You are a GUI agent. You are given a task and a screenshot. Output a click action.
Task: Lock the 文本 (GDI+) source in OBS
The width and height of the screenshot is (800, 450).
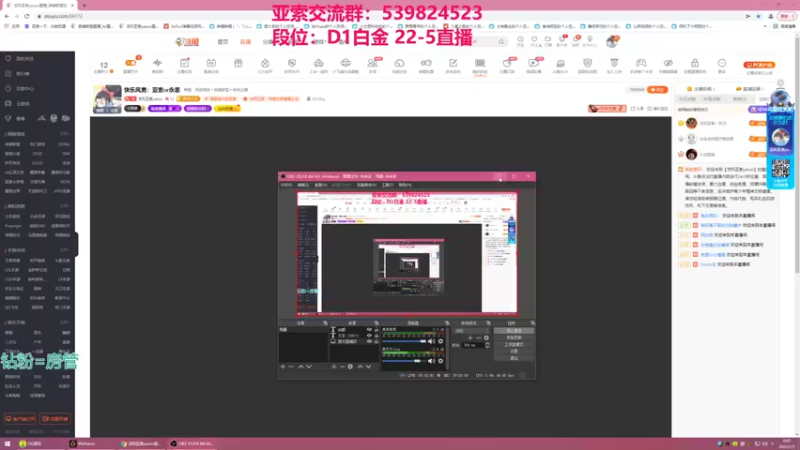[x=377, y=336]
